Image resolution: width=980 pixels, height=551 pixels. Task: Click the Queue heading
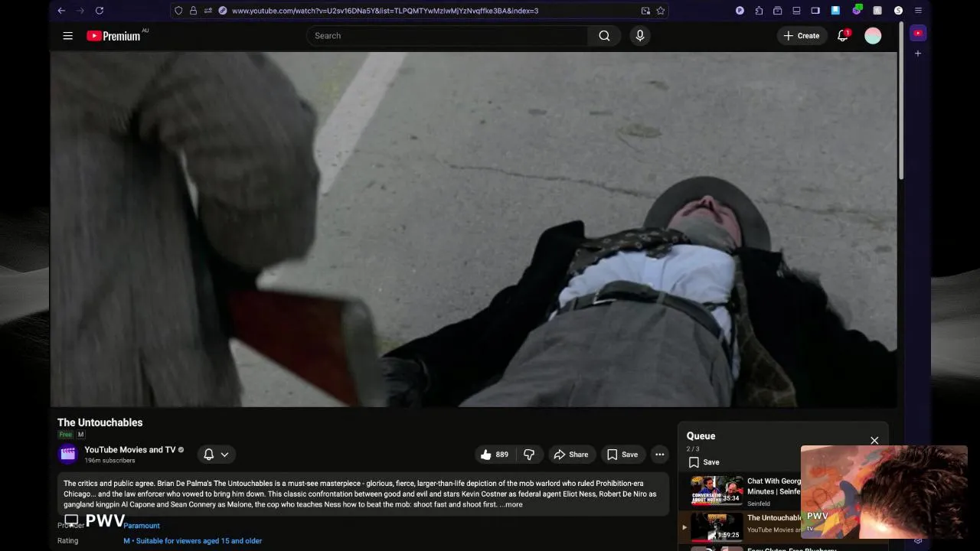click(x=701, y=436)
